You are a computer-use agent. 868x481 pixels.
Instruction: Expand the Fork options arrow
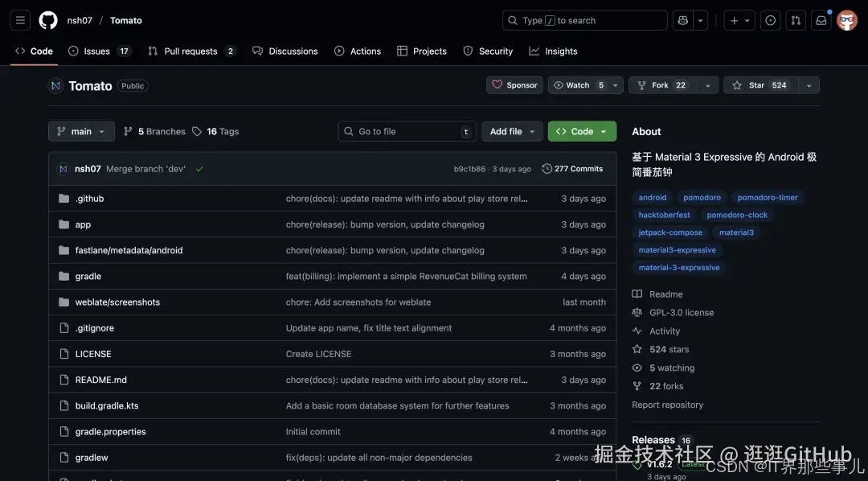(708, 85)
